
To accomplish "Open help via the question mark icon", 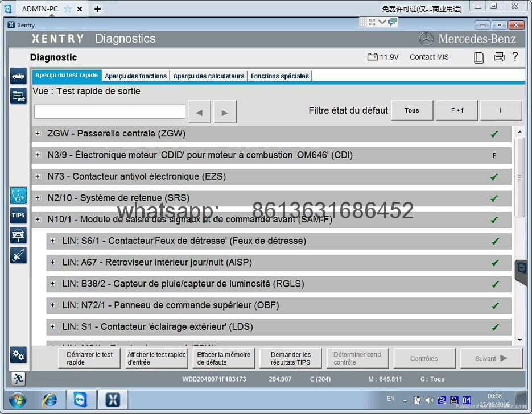I will tap(515, 57).
